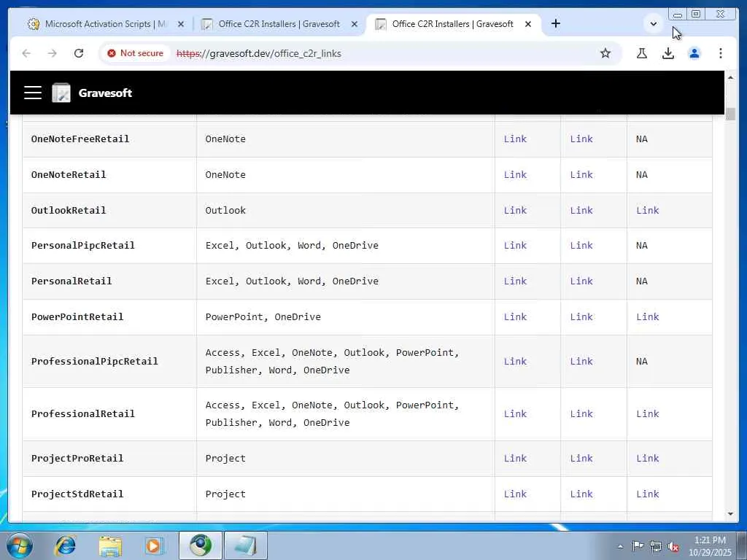Open second Link for PersonalRetail

click(581, 281)
